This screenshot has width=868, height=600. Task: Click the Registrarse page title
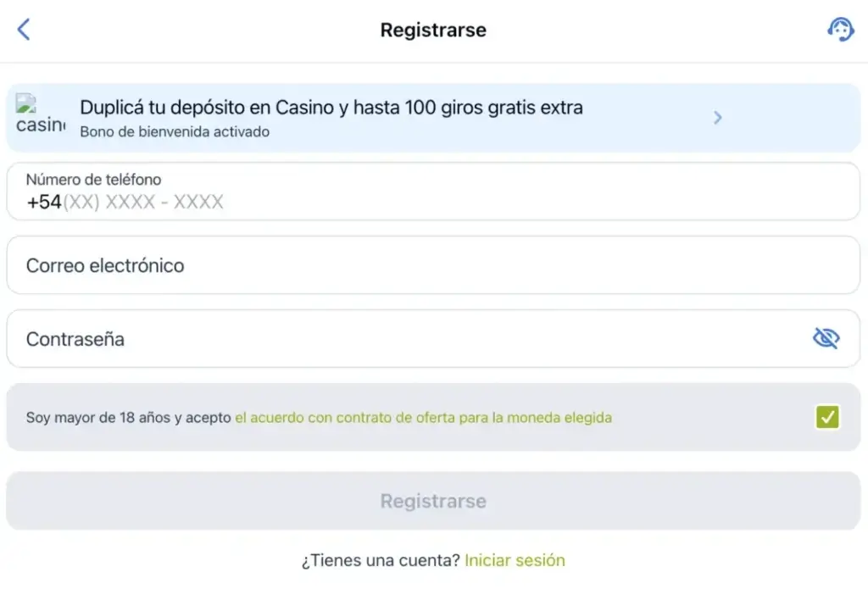pos(433,31)
